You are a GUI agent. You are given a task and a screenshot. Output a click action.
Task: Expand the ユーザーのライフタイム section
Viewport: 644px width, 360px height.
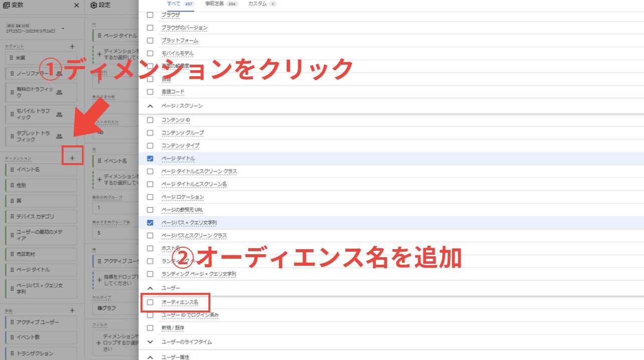click(150, 342)
